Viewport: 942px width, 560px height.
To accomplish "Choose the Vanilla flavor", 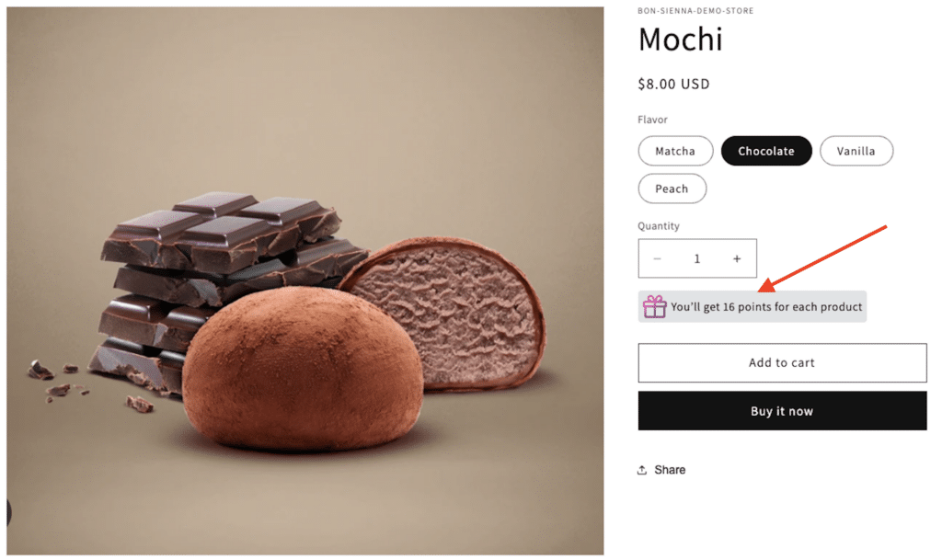I will coord(856,151).
